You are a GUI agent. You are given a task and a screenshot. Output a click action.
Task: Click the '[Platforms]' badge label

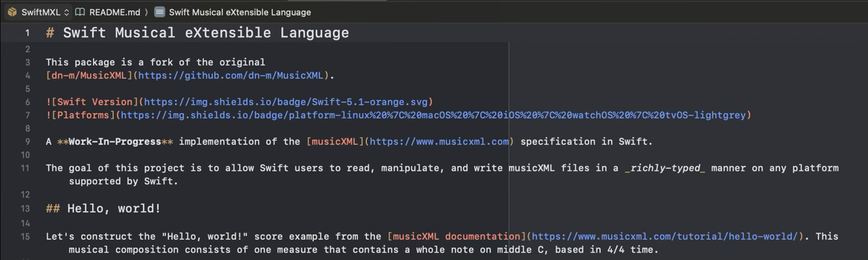(83, 115)
